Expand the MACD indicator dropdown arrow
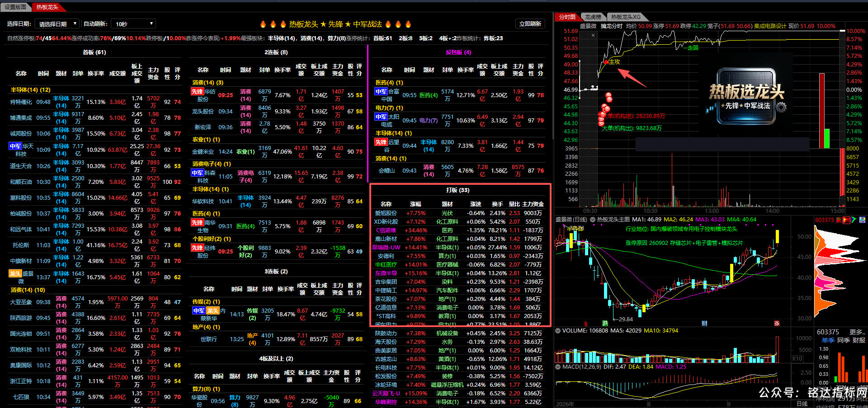 558,367
